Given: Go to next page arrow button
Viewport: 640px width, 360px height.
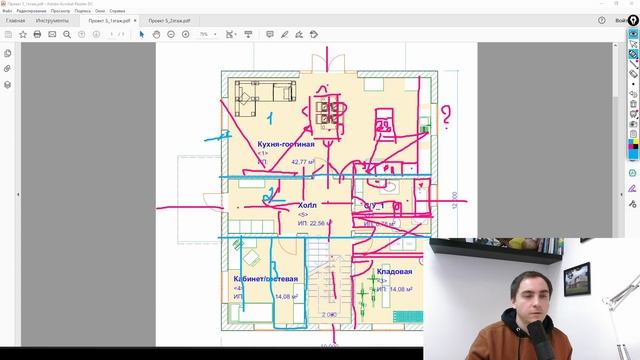Looking at the screenshot, I should (96, 35).
